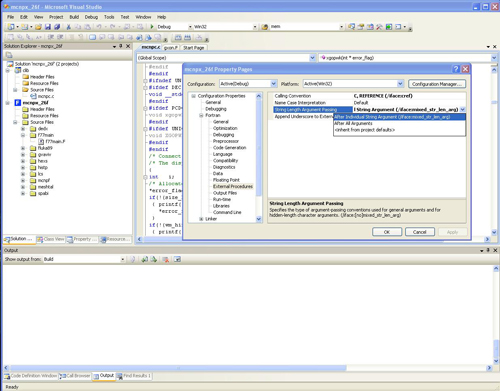Switch to the Start Page tab
500x391 pixels.
tap(194, 48)
